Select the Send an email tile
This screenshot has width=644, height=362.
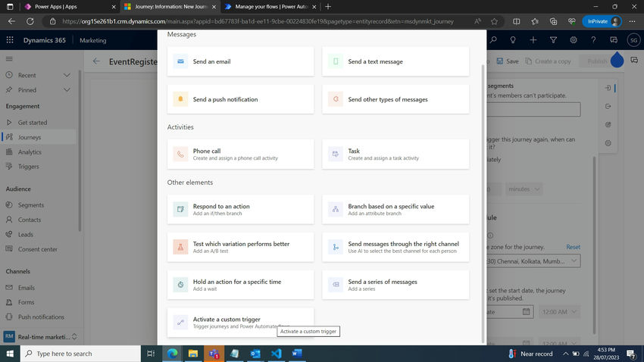240,61
